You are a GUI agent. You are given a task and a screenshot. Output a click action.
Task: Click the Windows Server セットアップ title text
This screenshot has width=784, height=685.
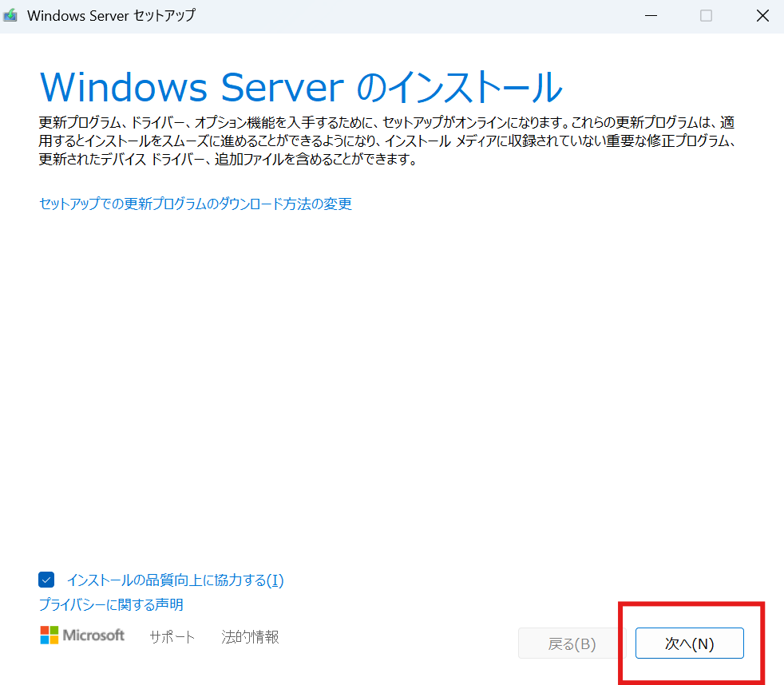pyautogui.click(x=112, y=15)
